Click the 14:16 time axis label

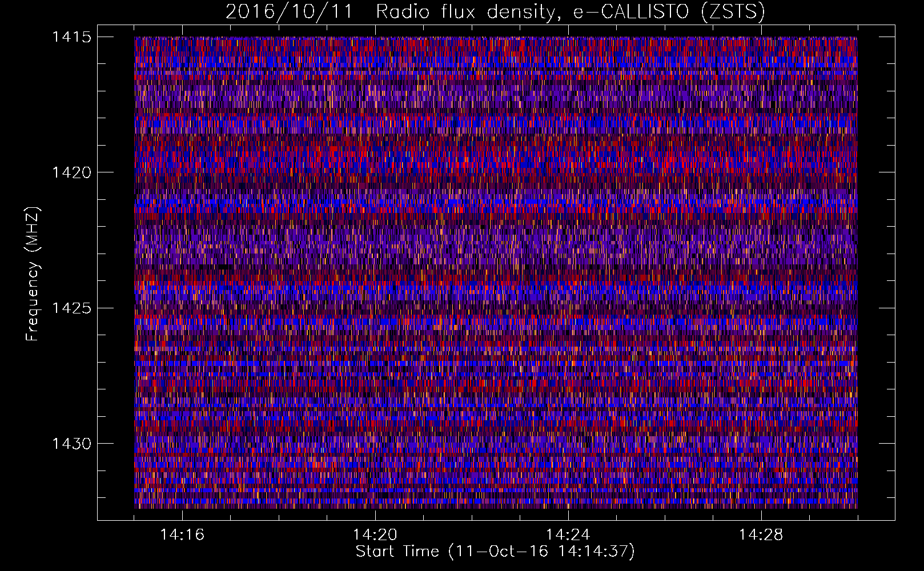(182, 535)
